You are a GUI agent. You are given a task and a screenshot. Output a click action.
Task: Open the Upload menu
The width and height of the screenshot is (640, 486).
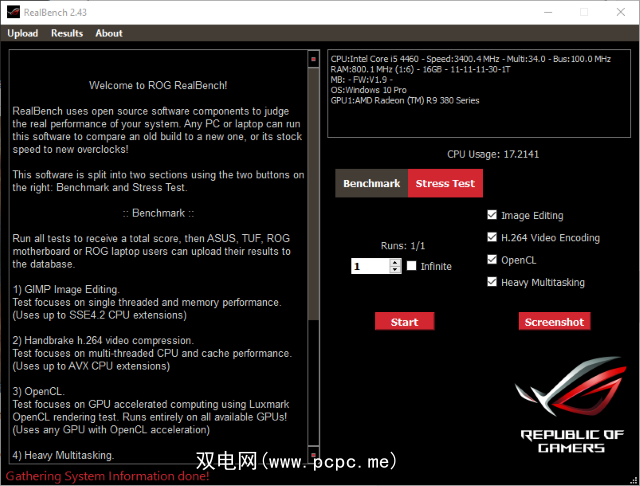23,33
